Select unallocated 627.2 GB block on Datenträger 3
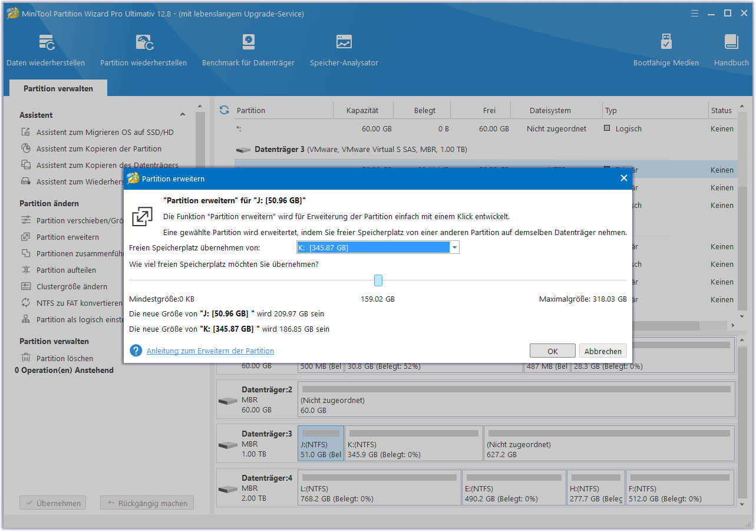Viewport: 756px width, 532px height. [609, 444]
